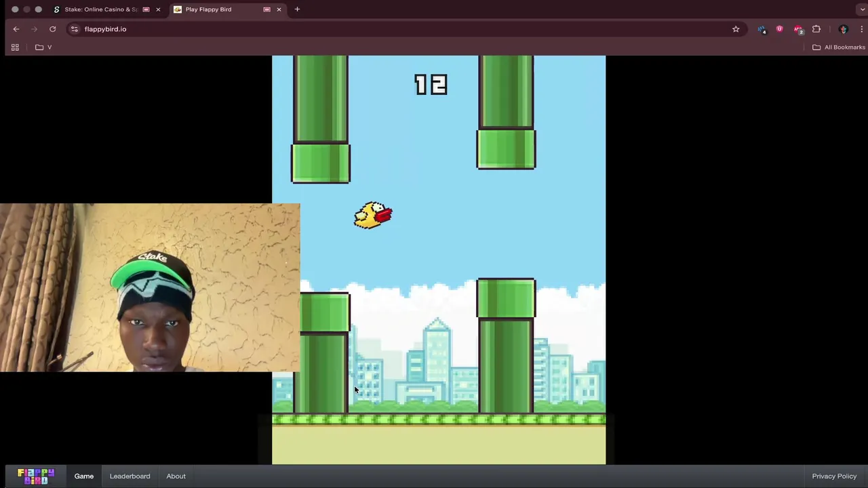Open the Chrome profile avatar

[843, 29]
